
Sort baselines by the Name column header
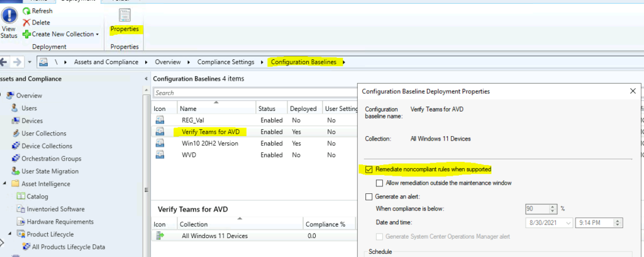tap(216, 109)
